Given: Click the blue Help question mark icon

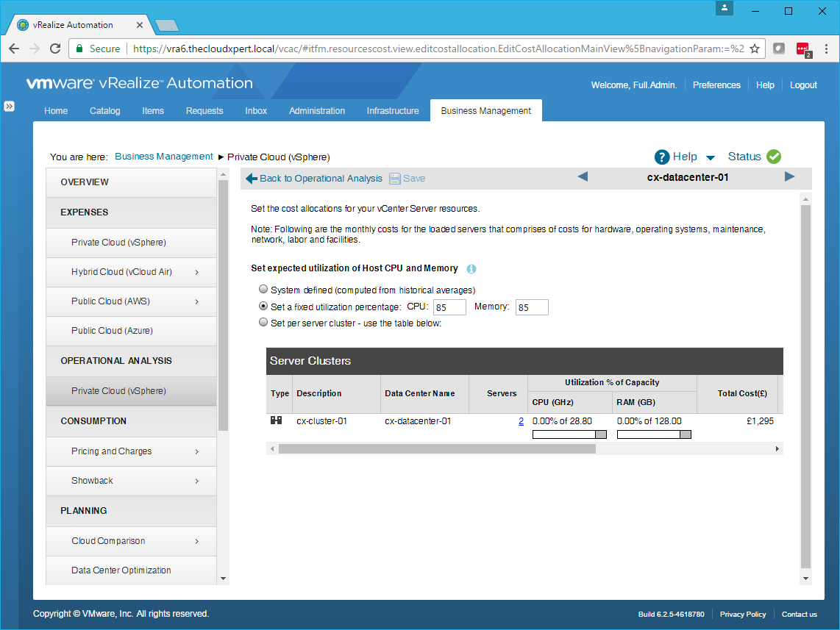Looking at the screenshot, I should pyautogui.click(x=662, y=157).
